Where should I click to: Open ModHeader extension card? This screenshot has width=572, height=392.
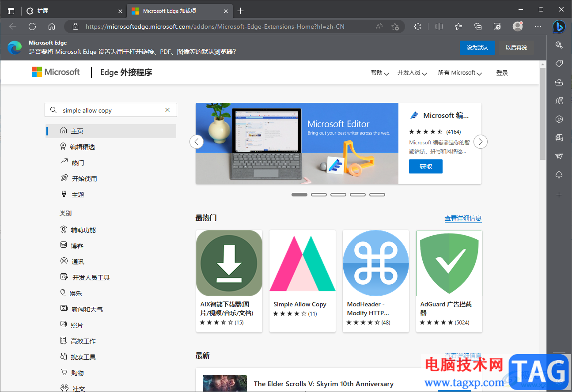(x=376, y=281)
